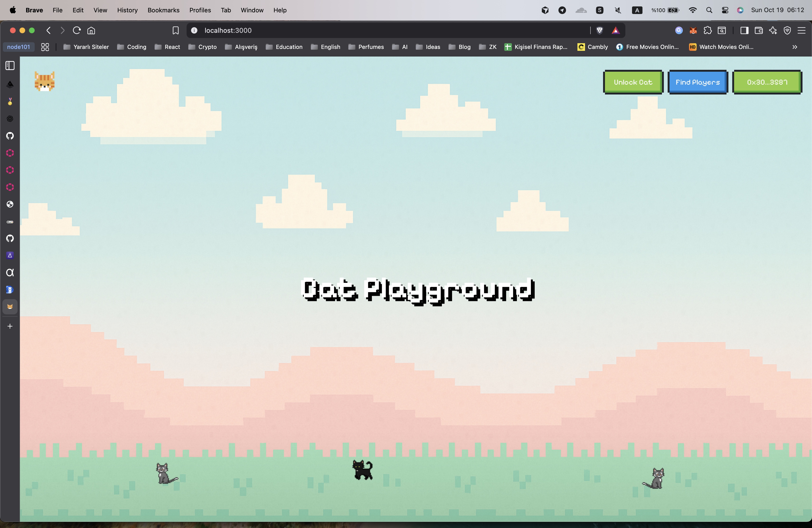Click the Leo AI sparkle icon
The height and width of the screenshot is (528, 812).
pos(773,30)
